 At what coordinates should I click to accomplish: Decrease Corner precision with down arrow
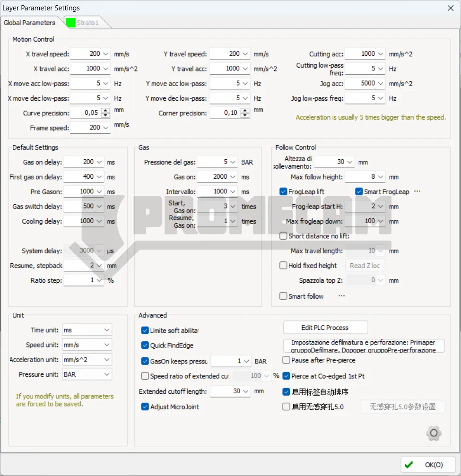tap(245, 116)
